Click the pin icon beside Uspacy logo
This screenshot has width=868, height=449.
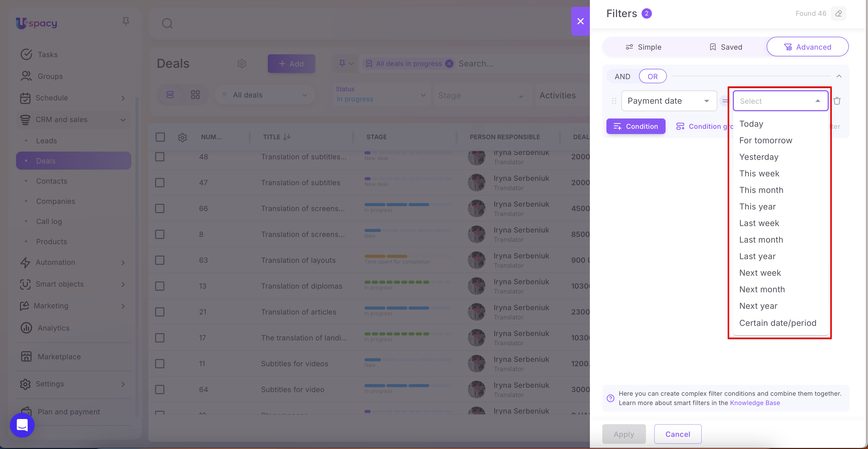click(126, 22)
